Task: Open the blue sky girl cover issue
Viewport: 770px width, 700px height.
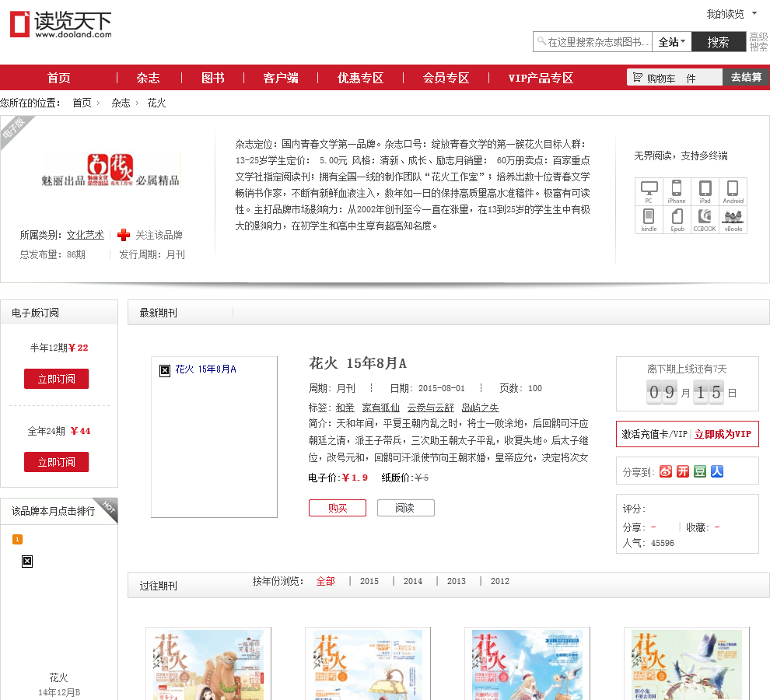Action: pyautogui.click(x=527, y=663)
